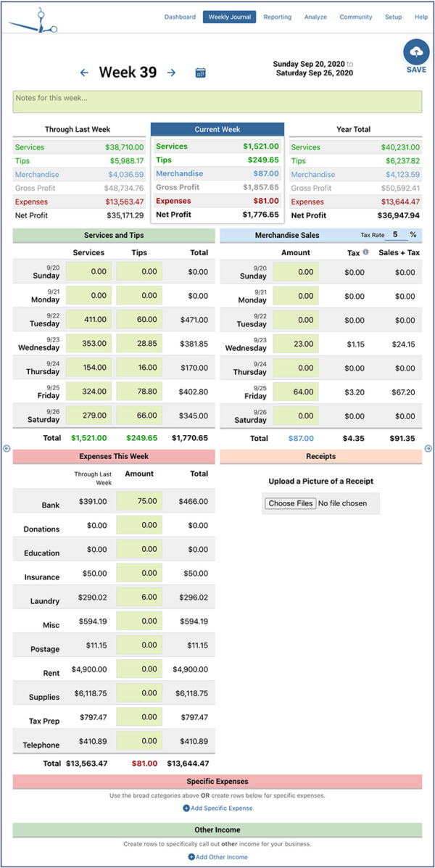Expand Receipts panel using right circle arrow
435x868 pixels.
(429, 448)
